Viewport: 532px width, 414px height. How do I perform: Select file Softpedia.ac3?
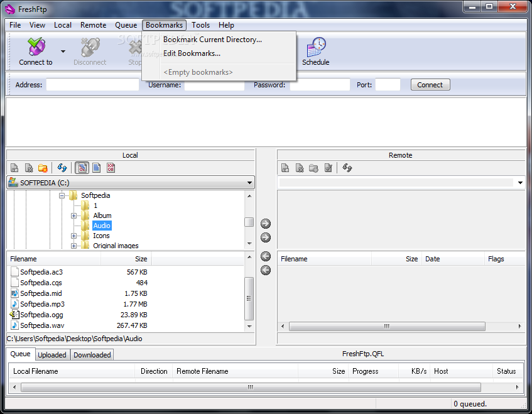click(41, 272)
